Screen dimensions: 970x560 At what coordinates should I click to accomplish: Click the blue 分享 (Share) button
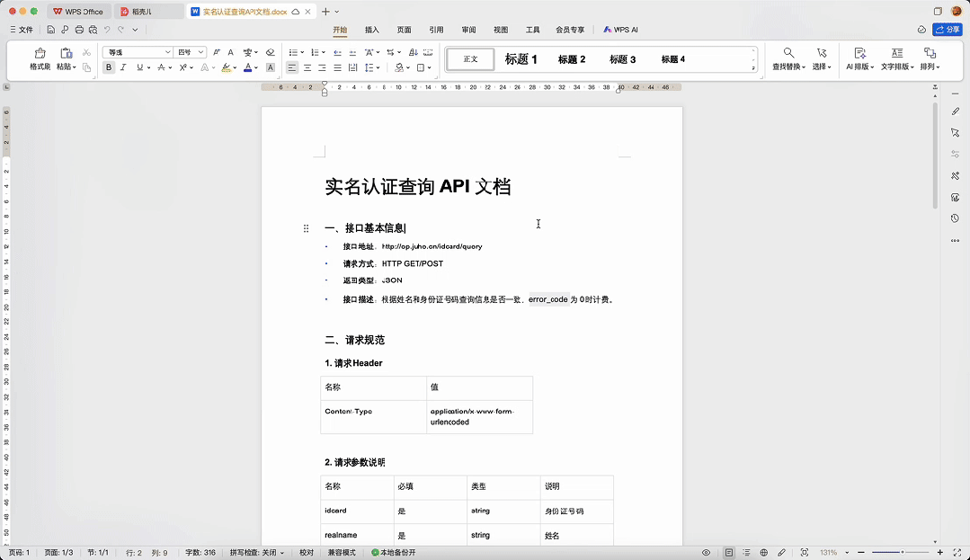point(946,29)
